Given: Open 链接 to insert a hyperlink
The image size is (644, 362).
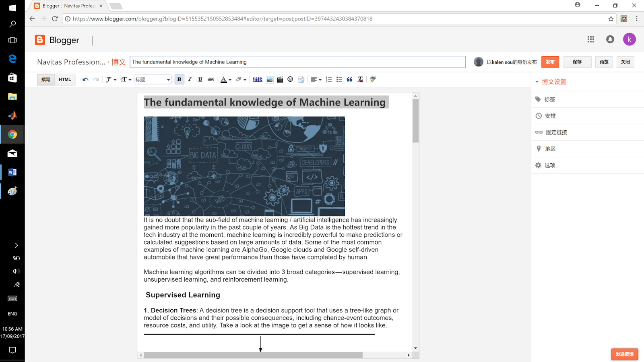Looking at the screenshot, I should pos(258,79).
